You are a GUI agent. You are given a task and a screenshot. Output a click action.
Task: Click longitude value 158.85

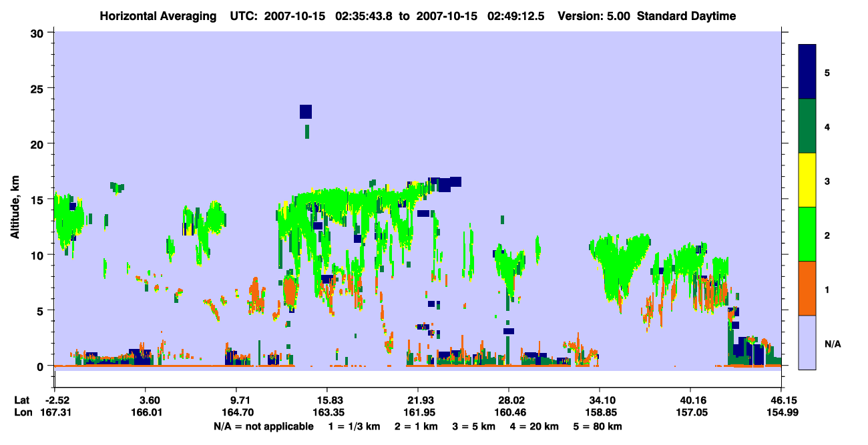tap(600, 412)
